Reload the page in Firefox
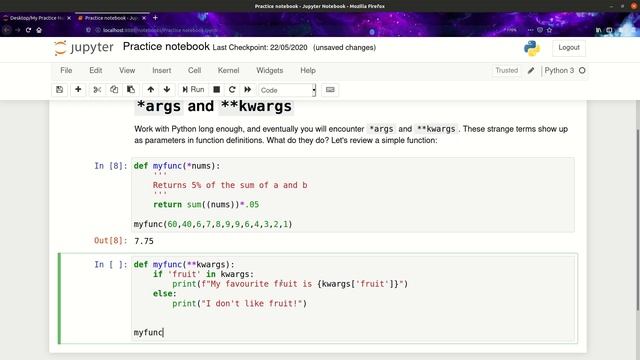 pos(28,30)
